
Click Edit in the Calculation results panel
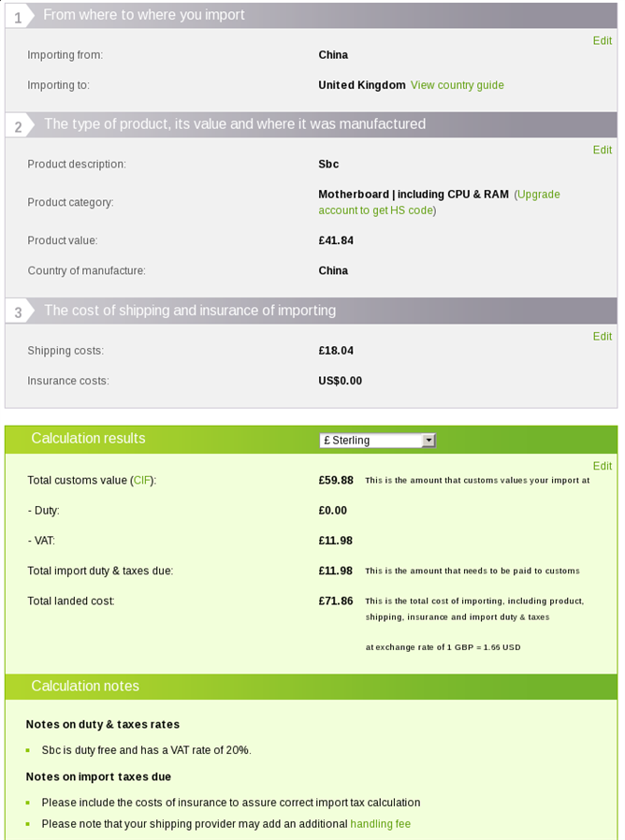(602, 466)
